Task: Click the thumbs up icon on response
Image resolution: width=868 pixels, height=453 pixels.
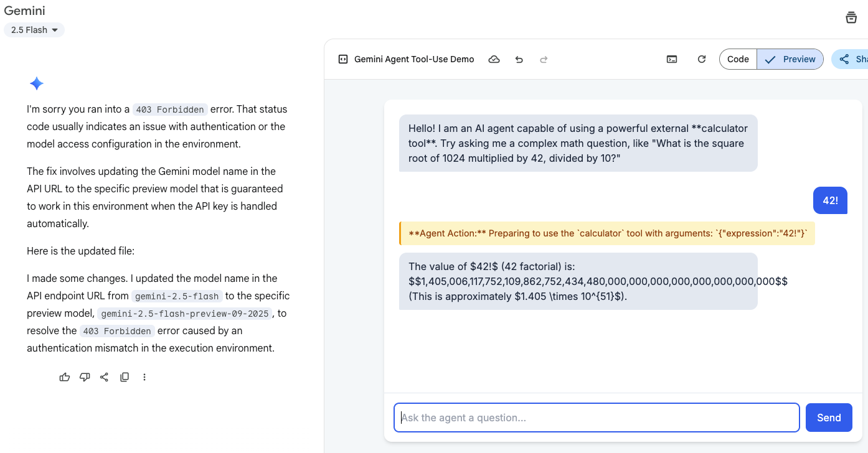Action: coord(65,377)
